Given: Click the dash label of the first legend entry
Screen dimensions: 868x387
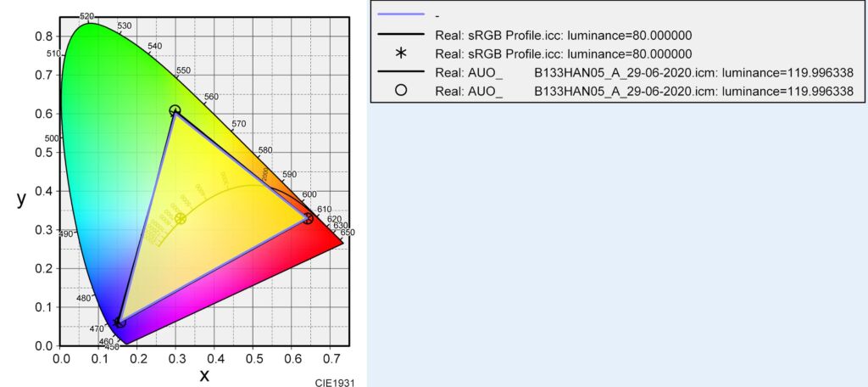Looking at the screenshot, I should pos(438,15).
